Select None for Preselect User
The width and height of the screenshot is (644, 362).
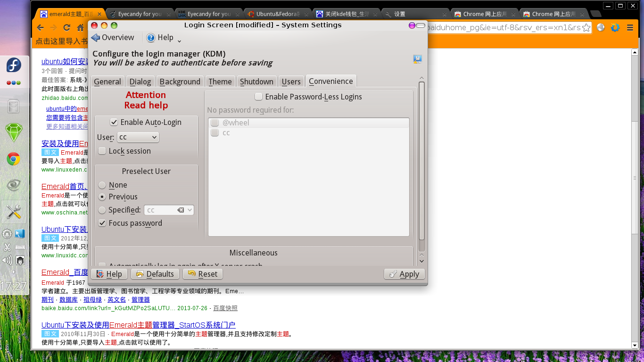tap(102, 185)
